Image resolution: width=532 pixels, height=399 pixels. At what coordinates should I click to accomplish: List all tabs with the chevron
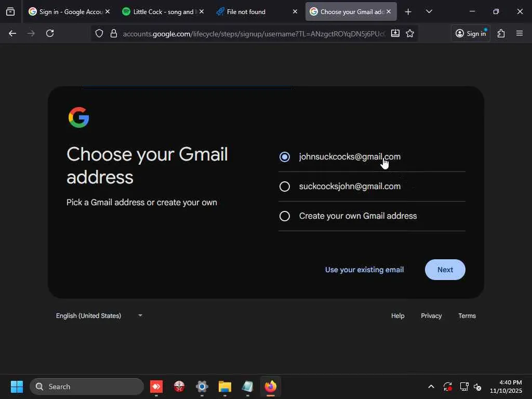[x=429, y=12]
